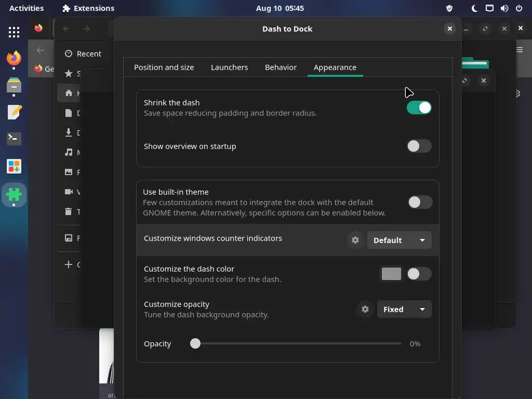Open the Show Applications grid icon
Viewport: 532px width, 399px height.
pyautogui.click(x=14, y=32)
